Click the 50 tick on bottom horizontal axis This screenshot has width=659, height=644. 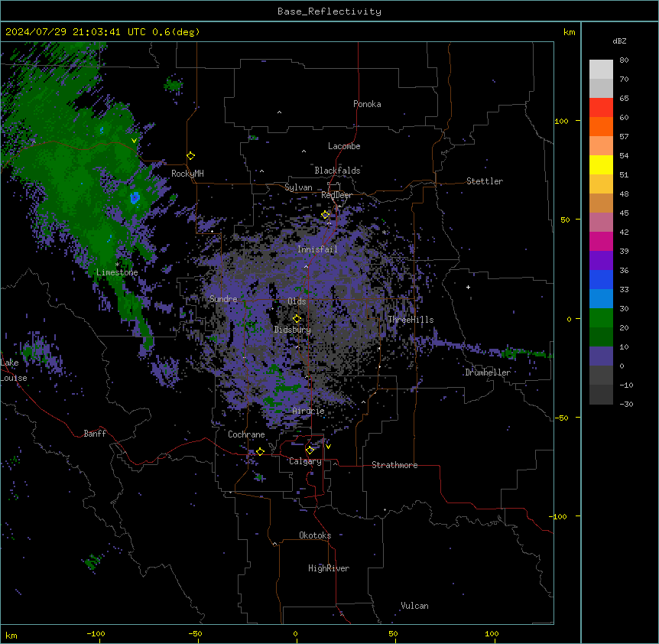393,633
